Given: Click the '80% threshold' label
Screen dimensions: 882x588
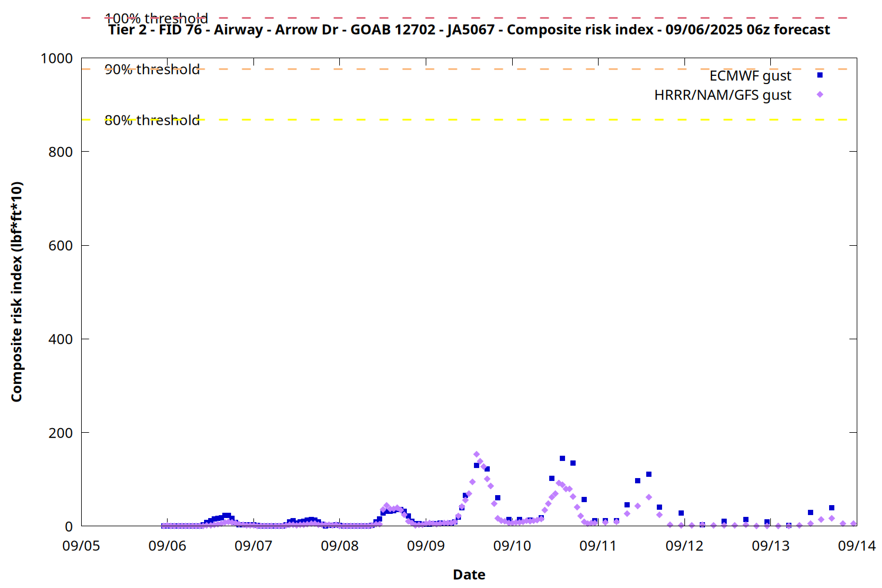Looking at the screenshot, I should [x=152, y=120].
